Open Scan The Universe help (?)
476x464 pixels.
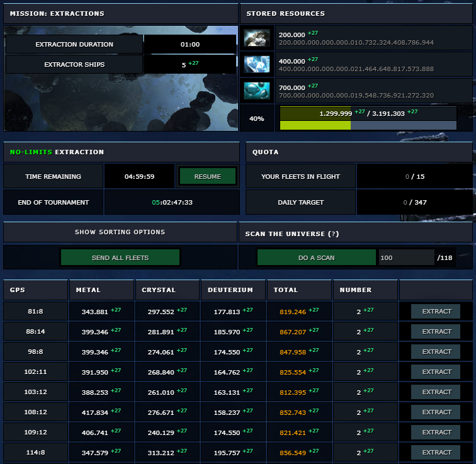tap(333, 234)
